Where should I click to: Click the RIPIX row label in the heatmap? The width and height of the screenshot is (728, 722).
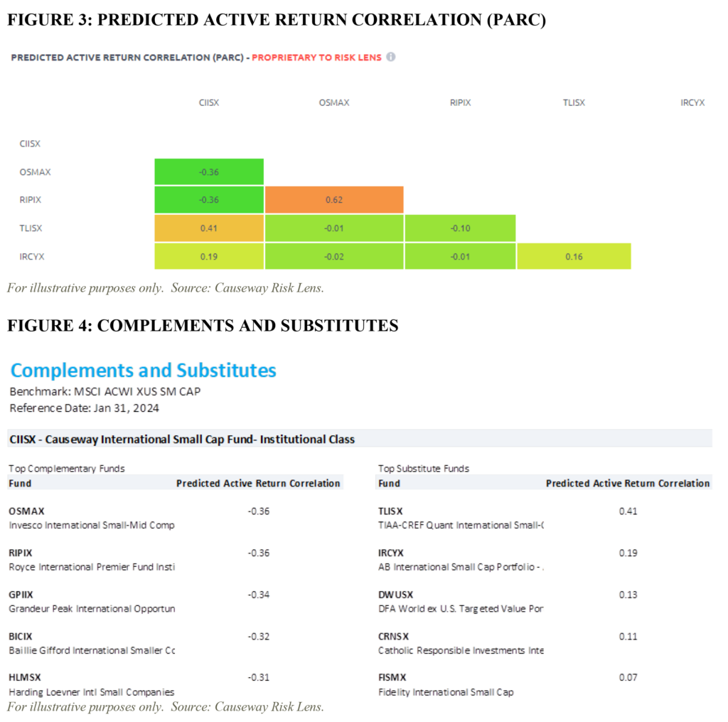tap(30, 200)
